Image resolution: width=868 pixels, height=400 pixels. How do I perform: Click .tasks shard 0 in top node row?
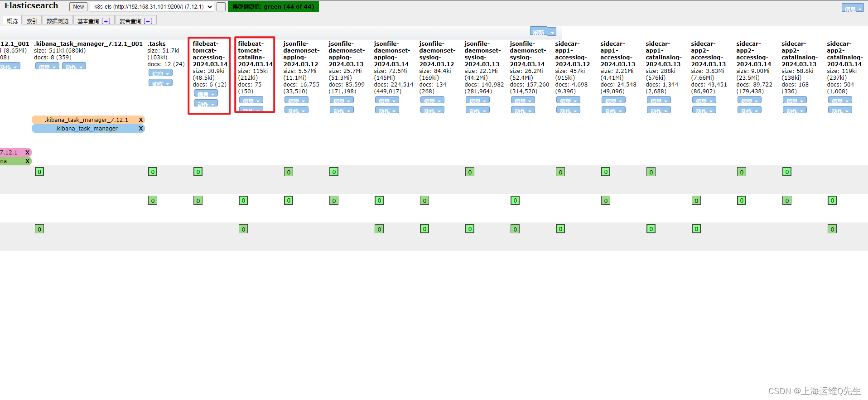click(x=153, y=172)
